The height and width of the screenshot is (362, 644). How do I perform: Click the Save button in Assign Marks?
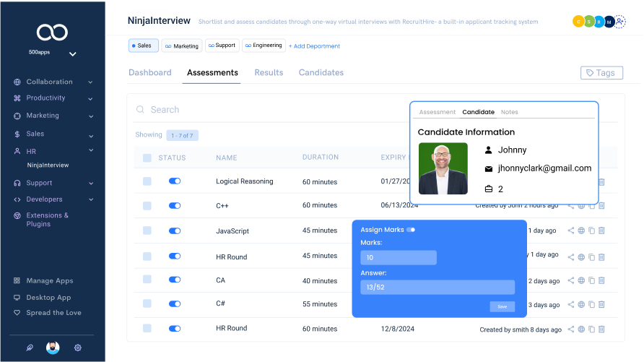coord(502,306)
